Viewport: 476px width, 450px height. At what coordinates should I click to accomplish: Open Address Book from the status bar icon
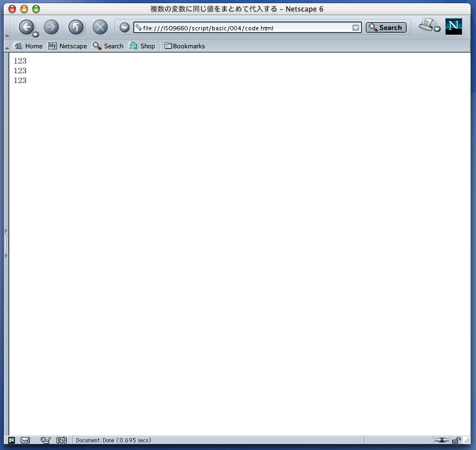pyautogui.click(x=62, y=440)
